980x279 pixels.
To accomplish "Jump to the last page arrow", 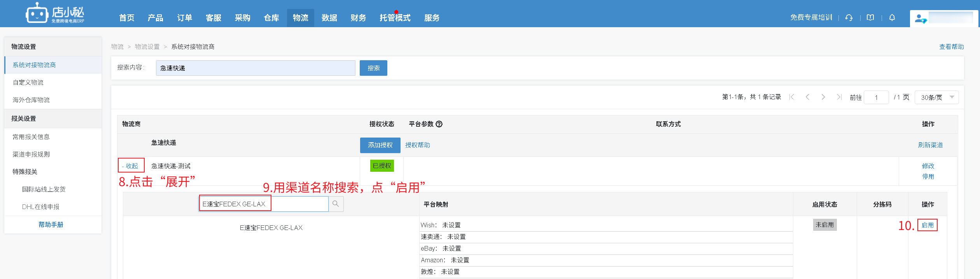I will click(x=839, y=97).
